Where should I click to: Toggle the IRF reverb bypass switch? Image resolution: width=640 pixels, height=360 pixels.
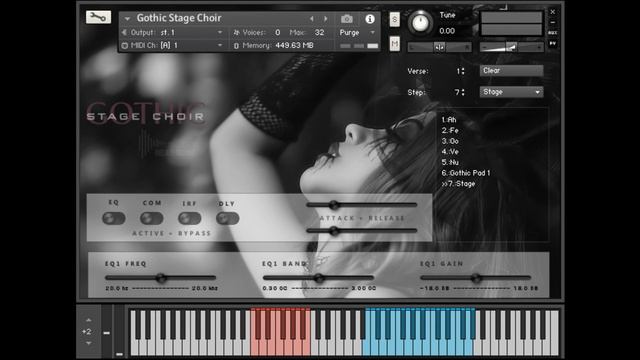pyautogui.click(x=189, y=218)
